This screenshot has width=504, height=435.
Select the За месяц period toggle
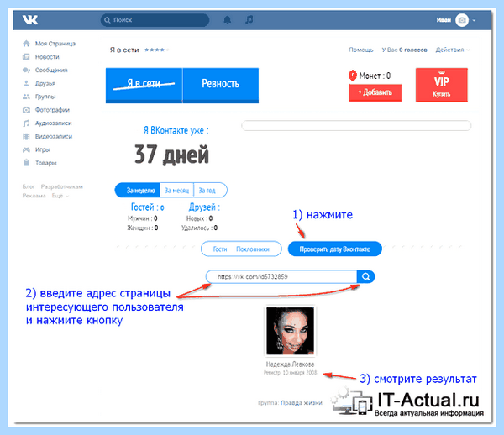click(176, 190)
